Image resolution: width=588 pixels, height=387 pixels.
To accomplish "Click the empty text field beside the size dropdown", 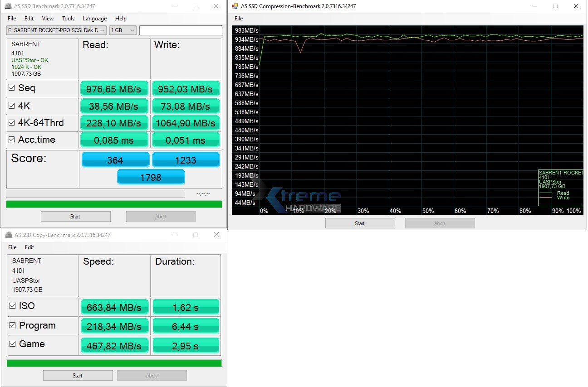I will pos(181,30).
